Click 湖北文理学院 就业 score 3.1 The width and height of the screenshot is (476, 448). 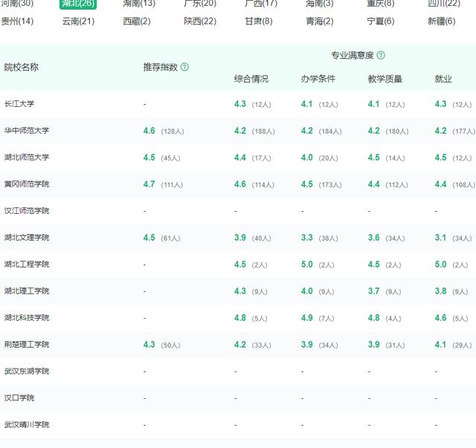point(440,238)
